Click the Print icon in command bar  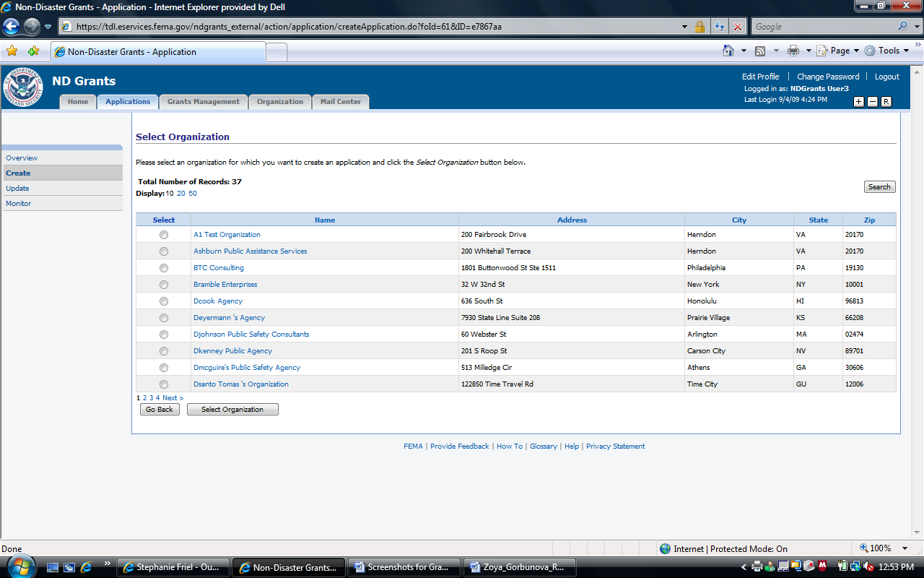tap(793, 51)
